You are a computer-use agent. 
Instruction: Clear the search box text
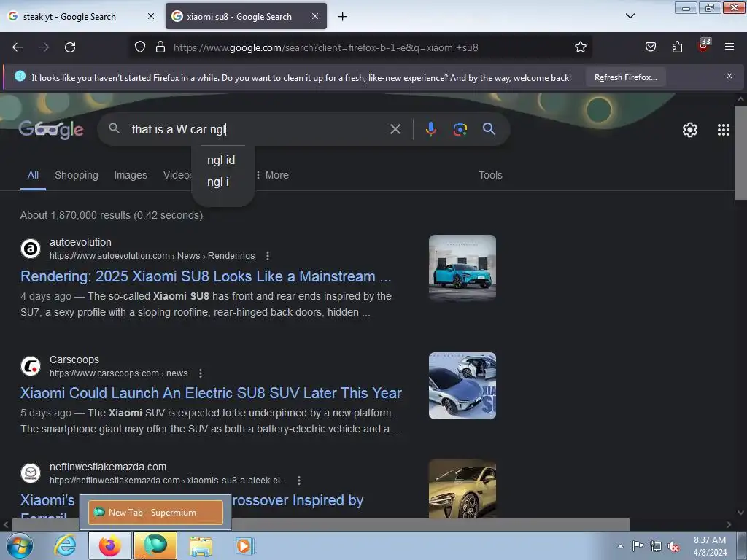pos(395,129)
